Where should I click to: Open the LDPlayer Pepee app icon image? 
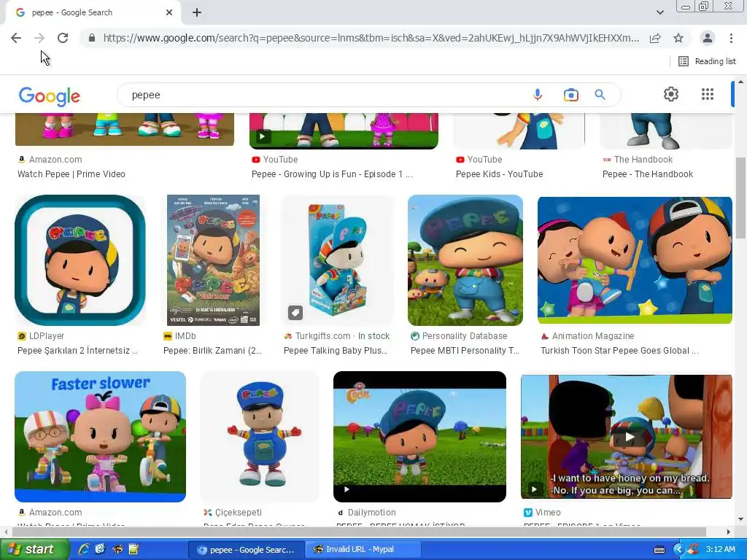[x=80, y=260]
